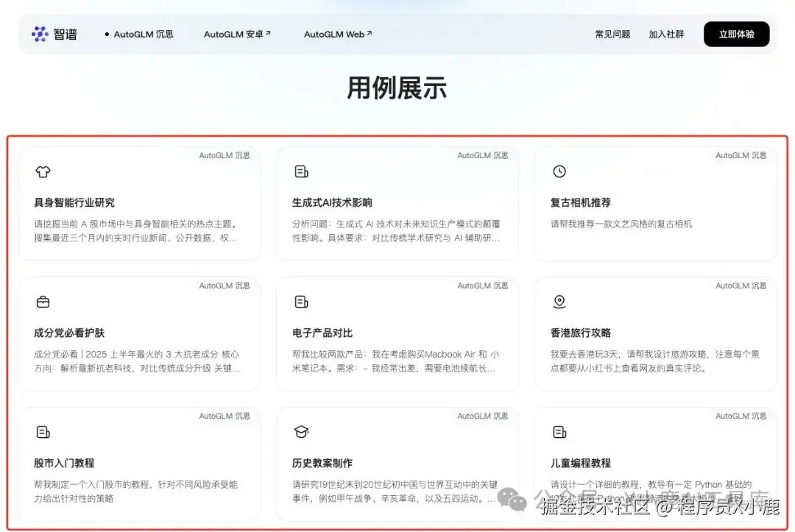Click the document icon on 生成式AI技术影响 card
This screenshot has width=795, height=532.
click(x=301, y=171)
